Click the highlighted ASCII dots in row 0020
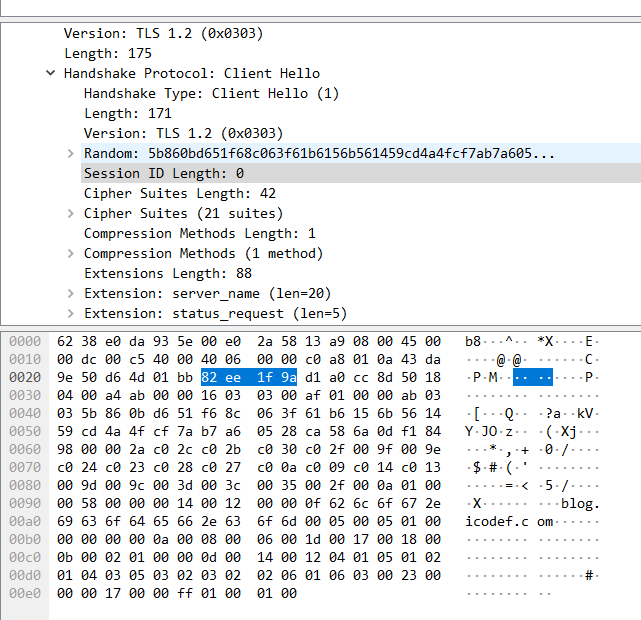The width and height of the screenshot is (641, 620). (x=532, y=377)
